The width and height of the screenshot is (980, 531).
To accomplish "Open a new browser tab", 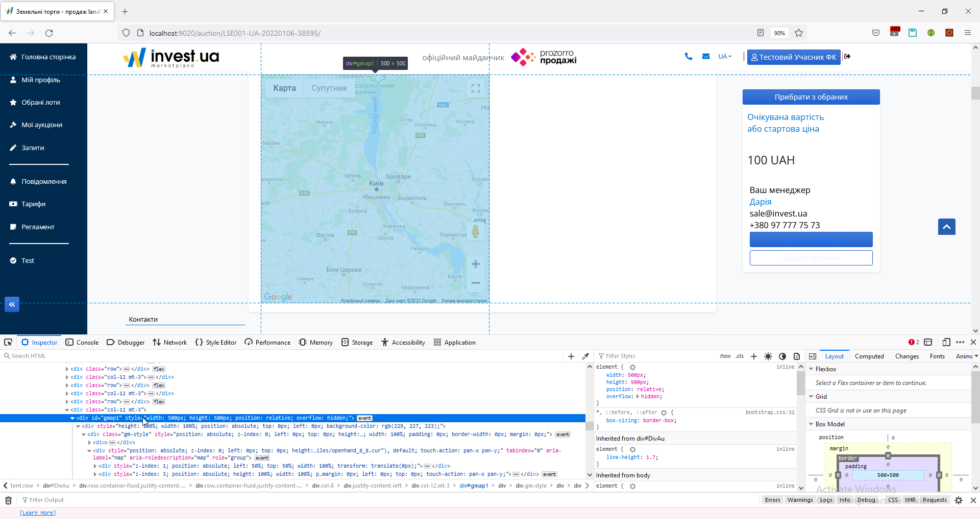I will 125,11.
